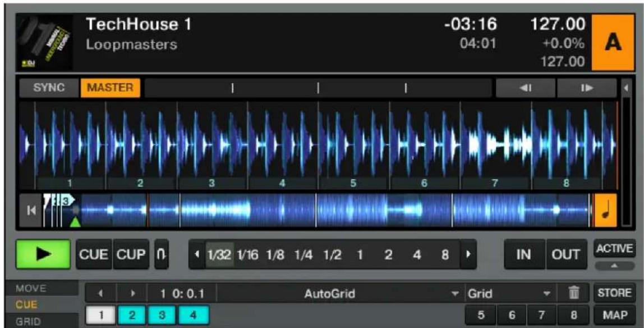
Task: Click the CUE transport button
Action: [94, 254]
